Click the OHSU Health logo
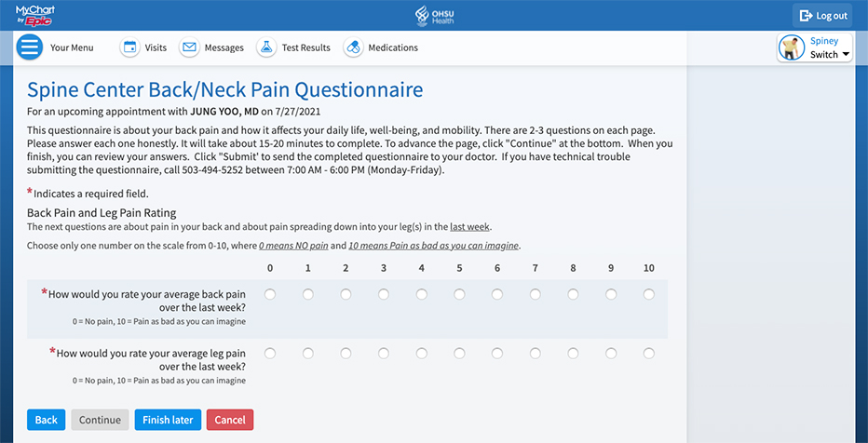This screenshot has height=443, width=868. point(434,15)
